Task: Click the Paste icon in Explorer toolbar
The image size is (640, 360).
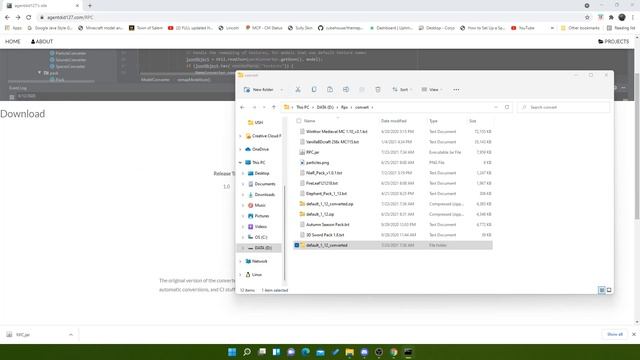Action: 330,89
